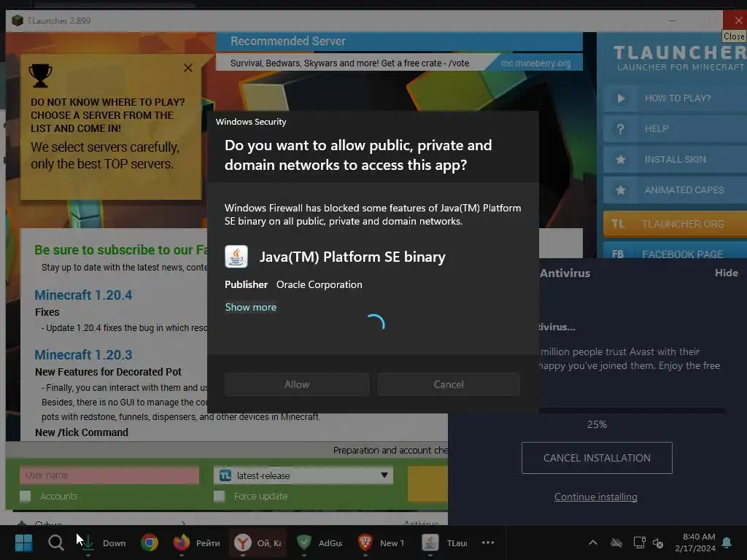Click the cloud sync tray icon
Viewport: 747px width, 560px height.
[x=616, y=542]
